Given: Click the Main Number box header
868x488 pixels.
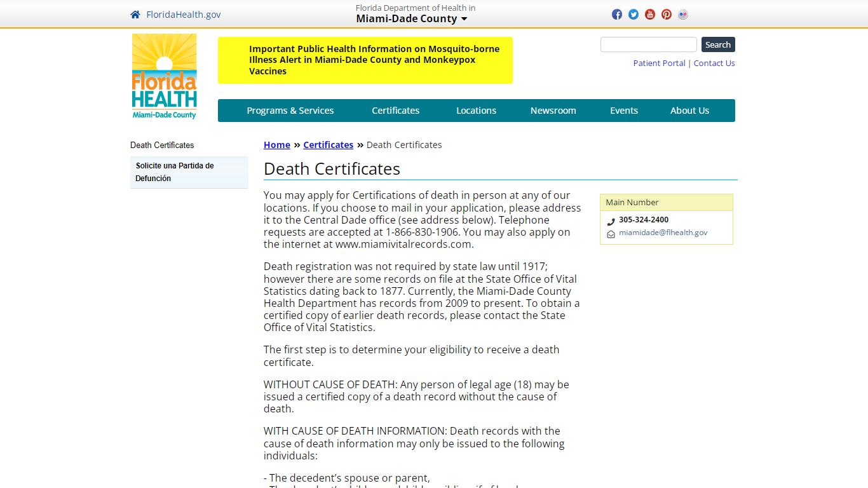Looking at the screenshot, I should [x=667, y=202].
